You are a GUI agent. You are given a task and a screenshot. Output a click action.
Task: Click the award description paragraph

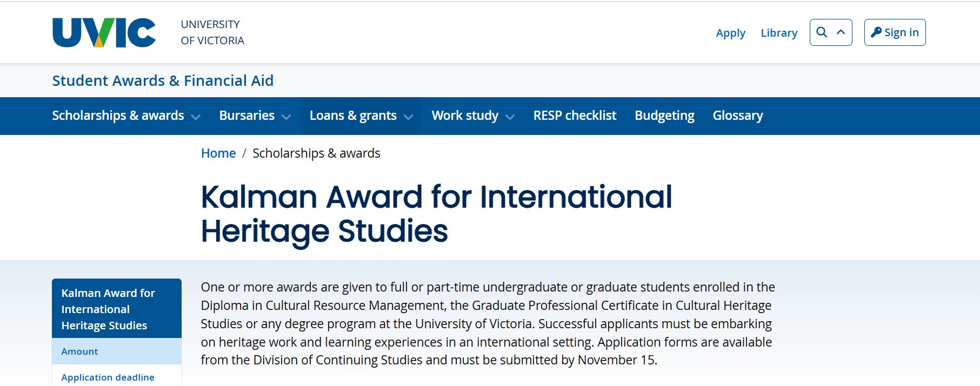pos(488,323)
